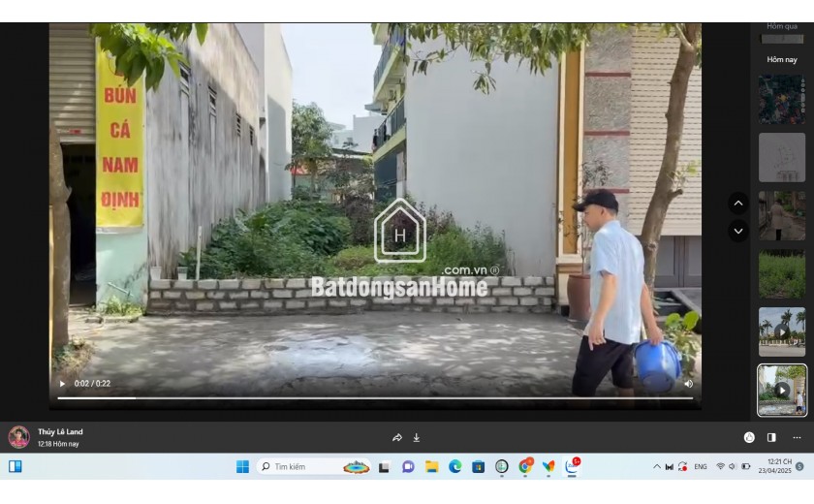Select the satellite map thumbnail under Hôm nay

782,99
